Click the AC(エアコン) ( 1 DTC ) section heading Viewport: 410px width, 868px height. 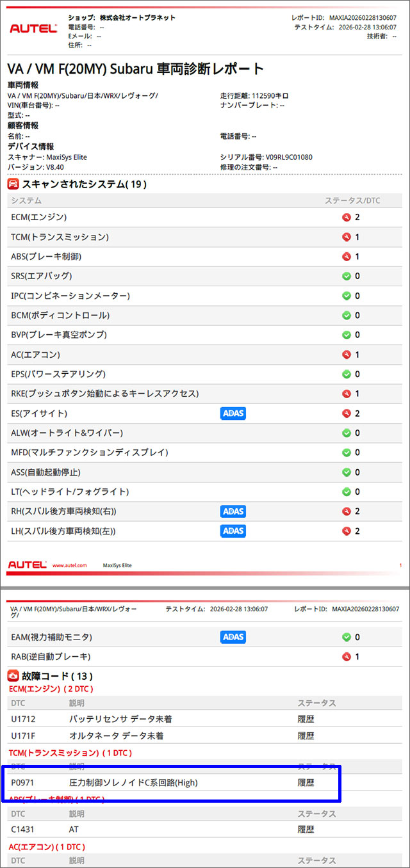click(47, 846)
